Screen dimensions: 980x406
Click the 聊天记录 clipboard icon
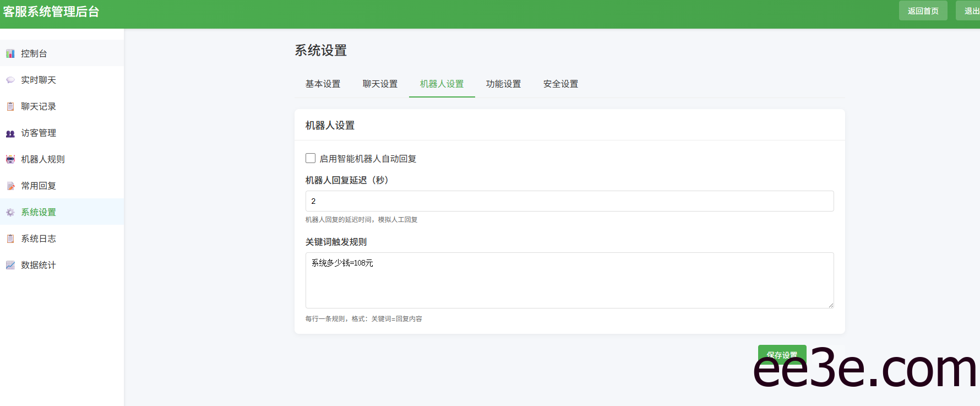(x=10, y=106)
